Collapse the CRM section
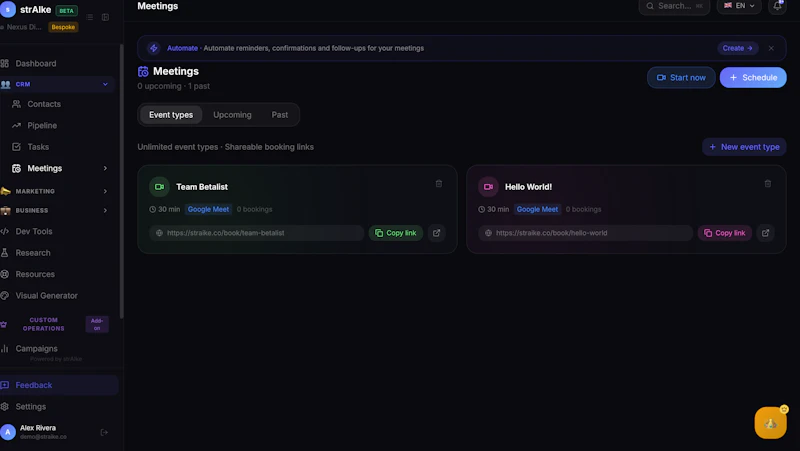Image resolution: width=800 pixels, height=451 pixels. click(x=105, y=84)
